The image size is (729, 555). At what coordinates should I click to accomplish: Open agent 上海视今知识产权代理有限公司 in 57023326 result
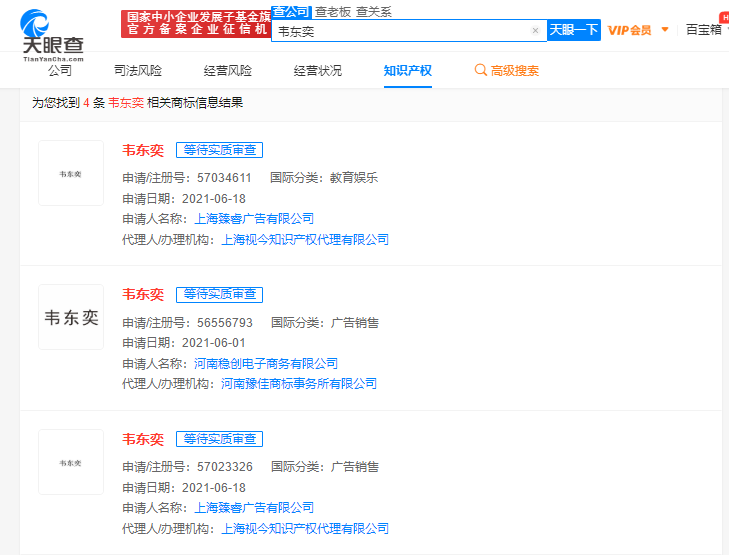(305, 529)
